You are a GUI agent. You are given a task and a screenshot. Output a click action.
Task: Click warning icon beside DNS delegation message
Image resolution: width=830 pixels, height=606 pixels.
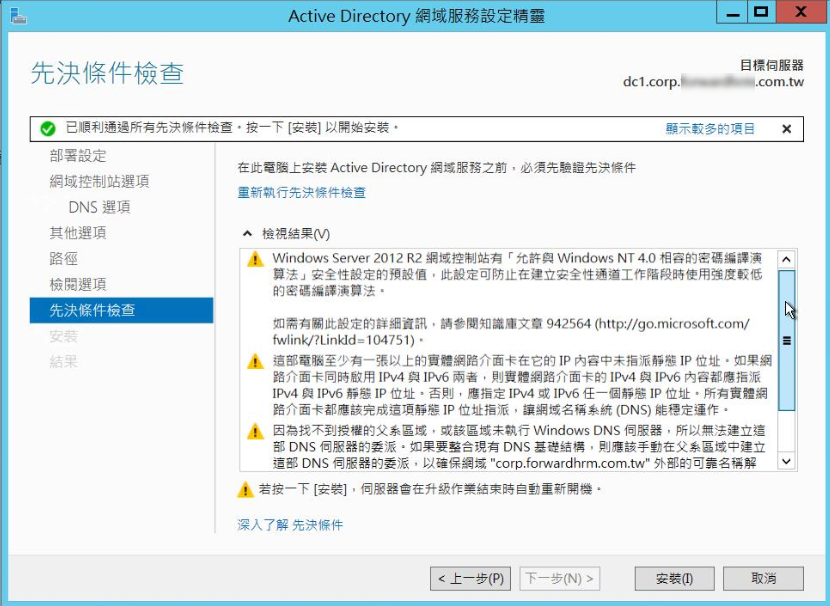255,431
